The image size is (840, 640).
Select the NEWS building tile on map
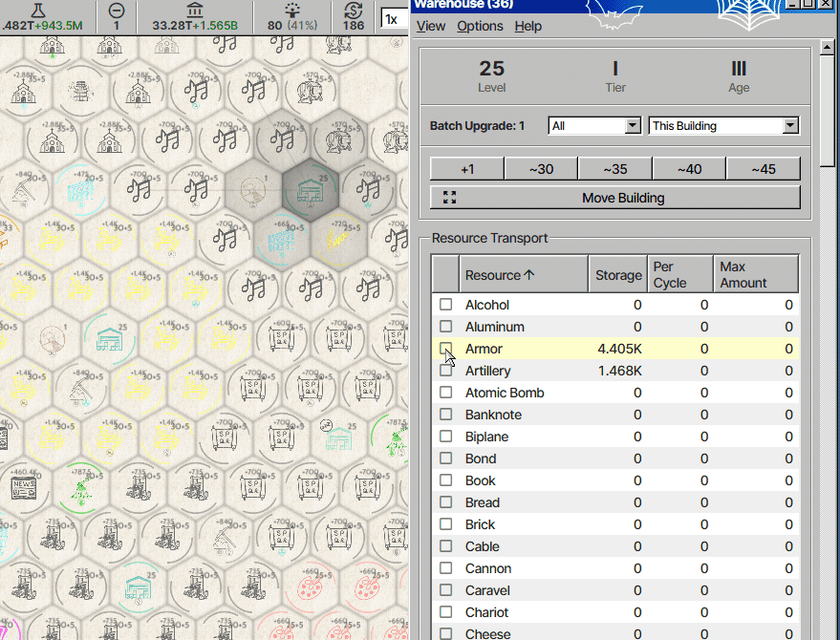24,489
